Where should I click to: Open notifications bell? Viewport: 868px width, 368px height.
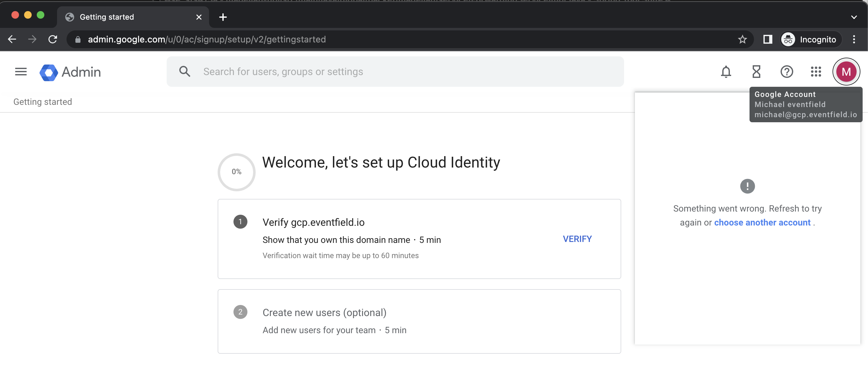tap(726, 72)
